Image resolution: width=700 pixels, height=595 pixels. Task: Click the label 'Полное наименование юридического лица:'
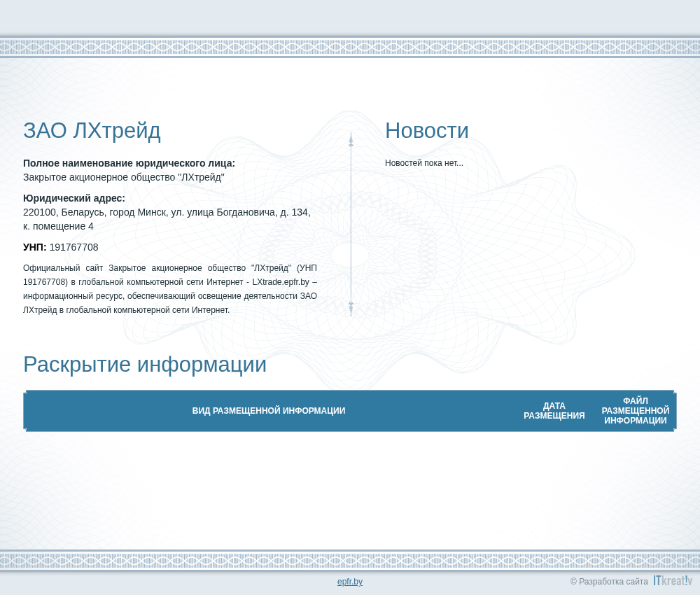click(x=129, y=163)
